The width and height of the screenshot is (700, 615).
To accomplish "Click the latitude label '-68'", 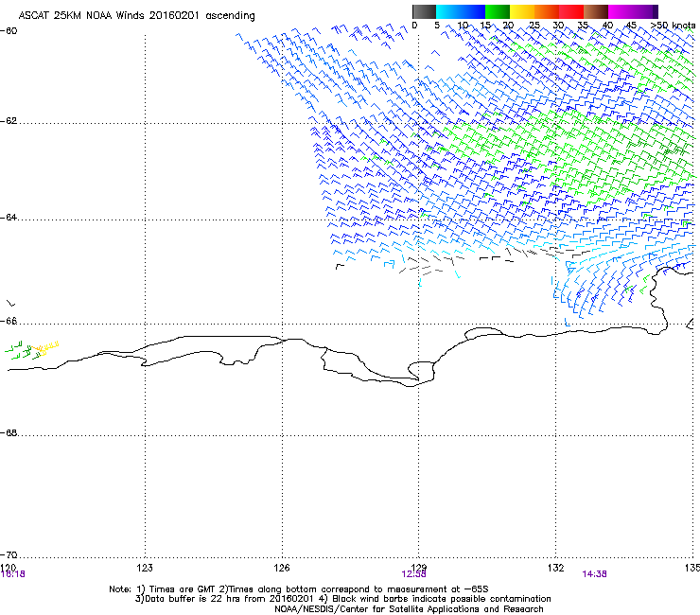I will pyautogui.click(x=9, y=432).
